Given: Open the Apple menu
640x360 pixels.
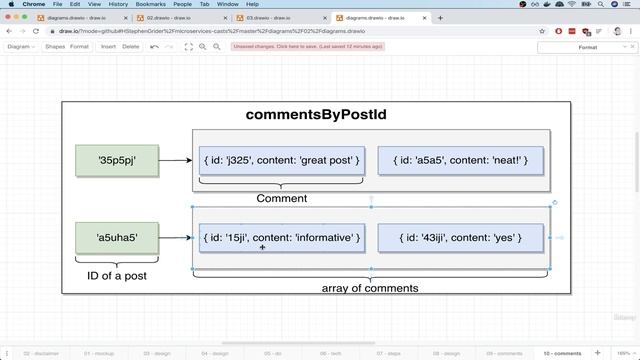Looking at the screenshot, I should 11,4.
